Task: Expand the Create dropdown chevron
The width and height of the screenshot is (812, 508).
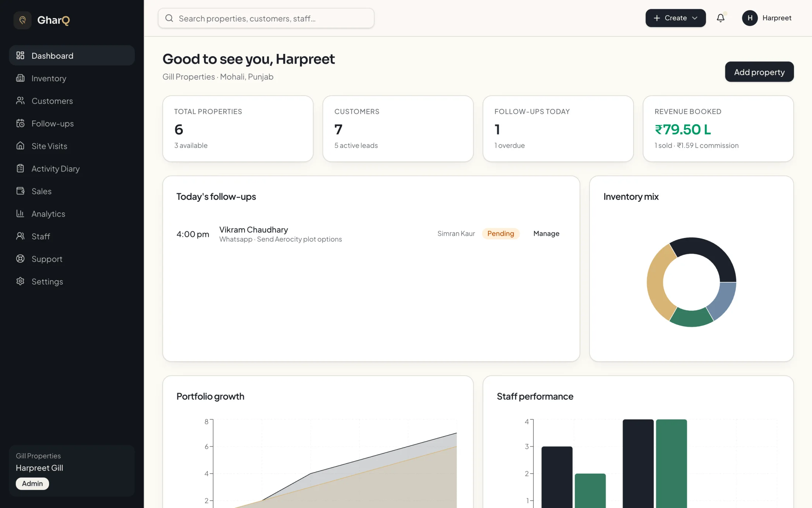Action: 695,18
